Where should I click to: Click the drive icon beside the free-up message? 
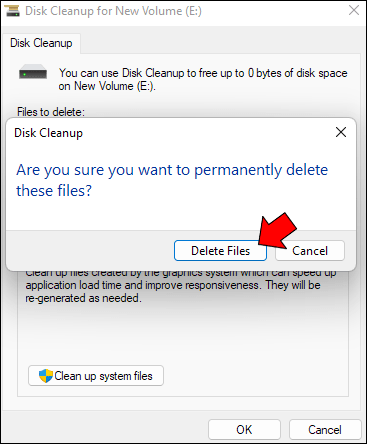click(x=33, y=71)
